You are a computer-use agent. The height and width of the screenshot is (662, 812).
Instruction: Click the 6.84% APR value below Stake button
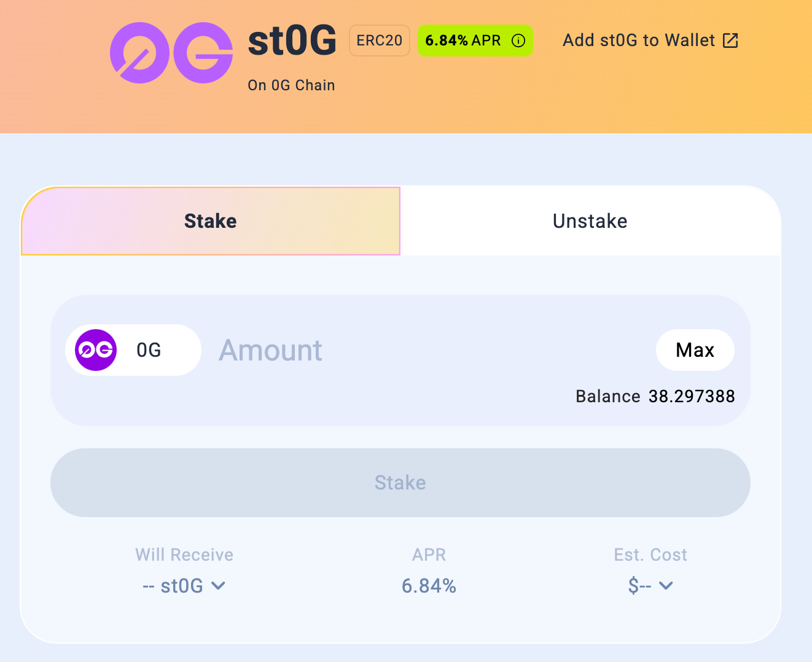(x=429, y=586)
